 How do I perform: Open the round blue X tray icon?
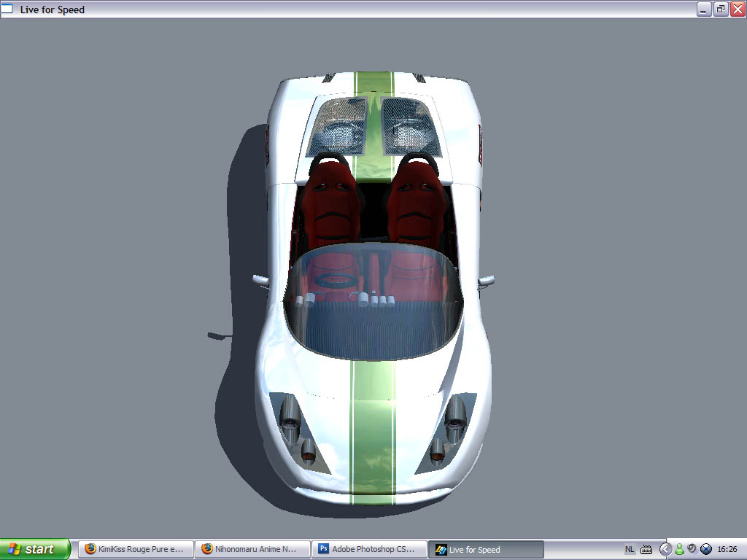click(706, 549)
